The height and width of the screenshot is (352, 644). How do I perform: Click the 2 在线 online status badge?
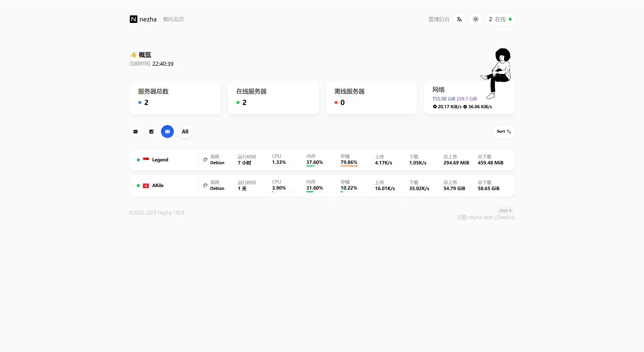[x=500, y=19]
